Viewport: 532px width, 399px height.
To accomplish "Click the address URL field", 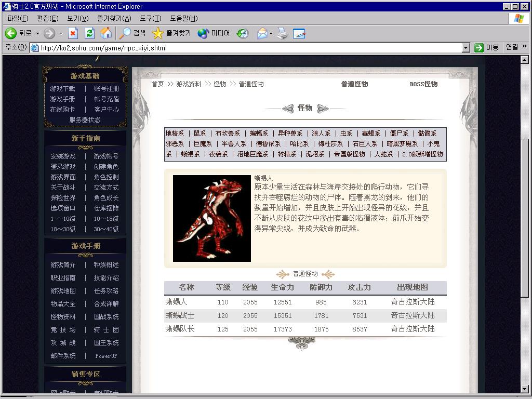I will click(251, 48).
